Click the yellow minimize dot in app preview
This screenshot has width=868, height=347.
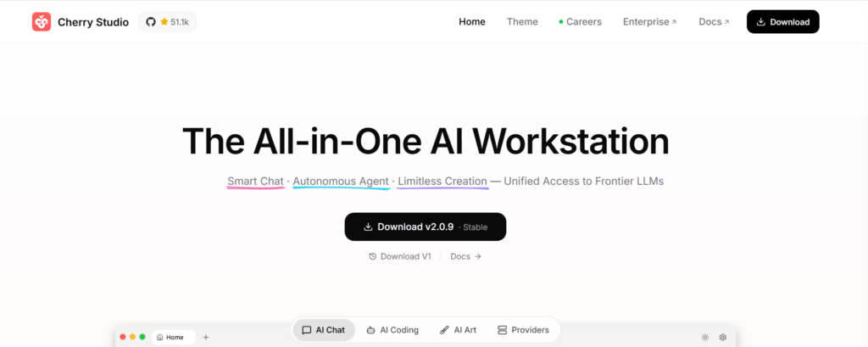point(132,337)
